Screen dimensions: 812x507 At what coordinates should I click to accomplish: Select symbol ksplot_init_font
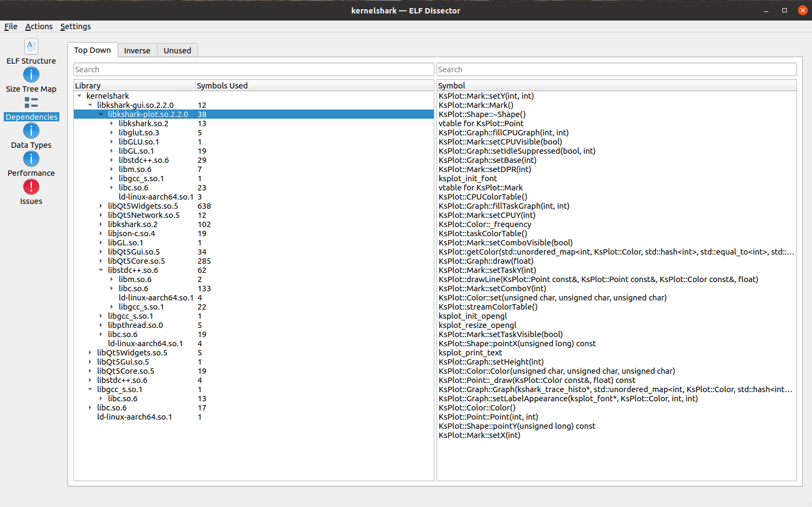(x=468, y=179)
